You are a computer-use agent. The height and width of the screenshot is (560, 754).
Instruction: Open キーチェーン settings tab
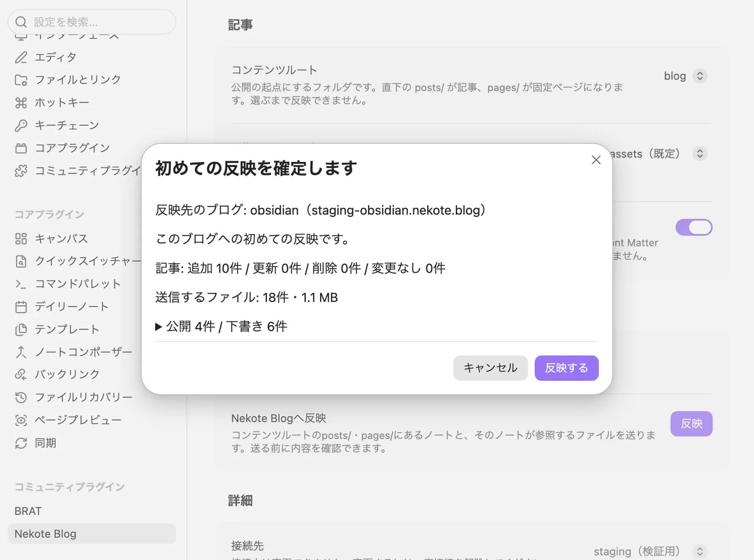click(x=67, y=125)
